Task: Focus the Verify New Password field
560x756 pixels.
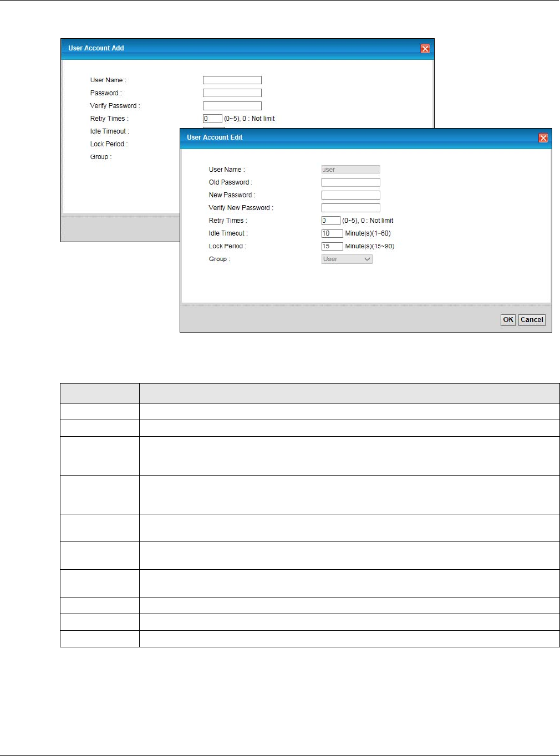Action: click(x=351, y=208)
